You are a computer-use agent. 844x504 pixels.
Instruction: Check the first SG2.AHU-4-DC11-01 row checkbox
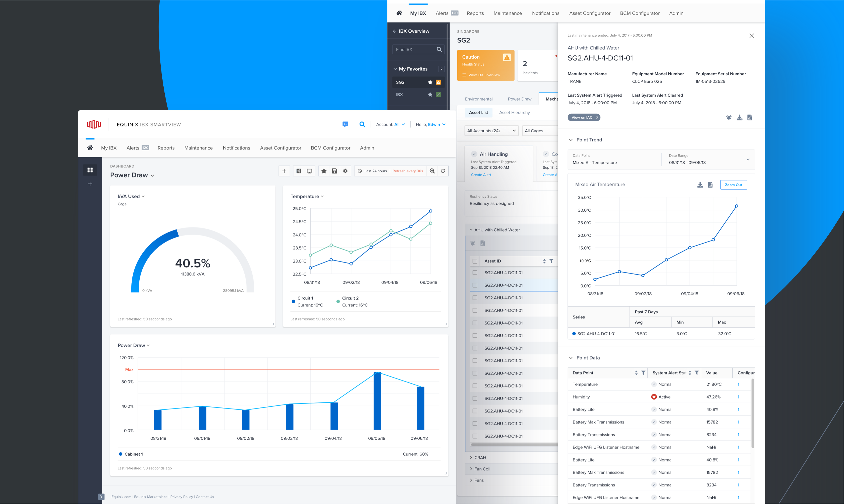475,273
